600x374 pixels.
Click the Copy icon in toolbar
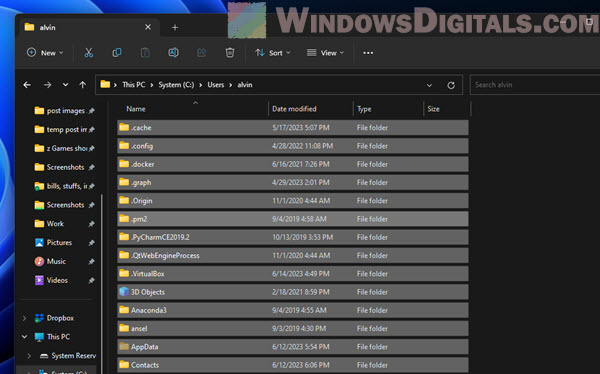(x=117, y=53)
